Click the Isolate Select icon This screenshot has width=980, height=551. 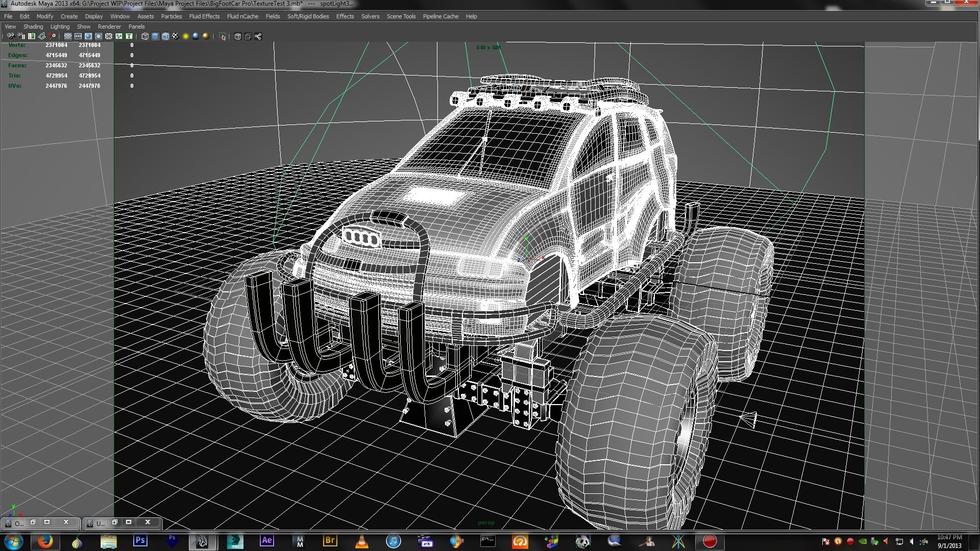222,36
